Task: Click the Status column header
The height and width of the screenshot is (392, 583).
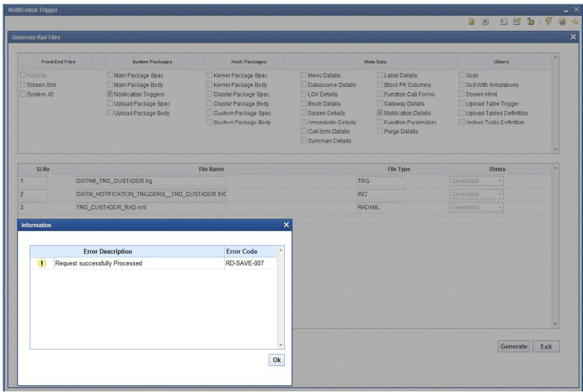Action: (497, 169)
